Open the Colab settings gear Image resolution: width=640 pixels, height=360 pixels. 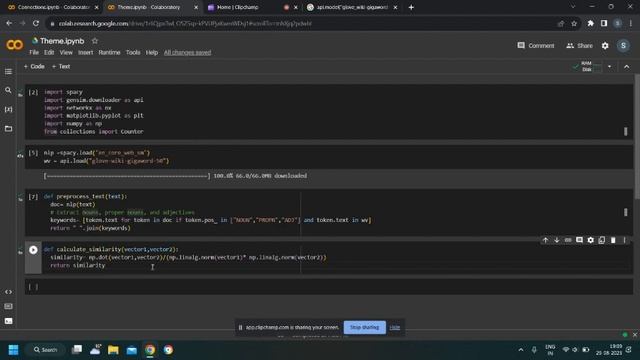pyautogui.click(x=605, y=46)
